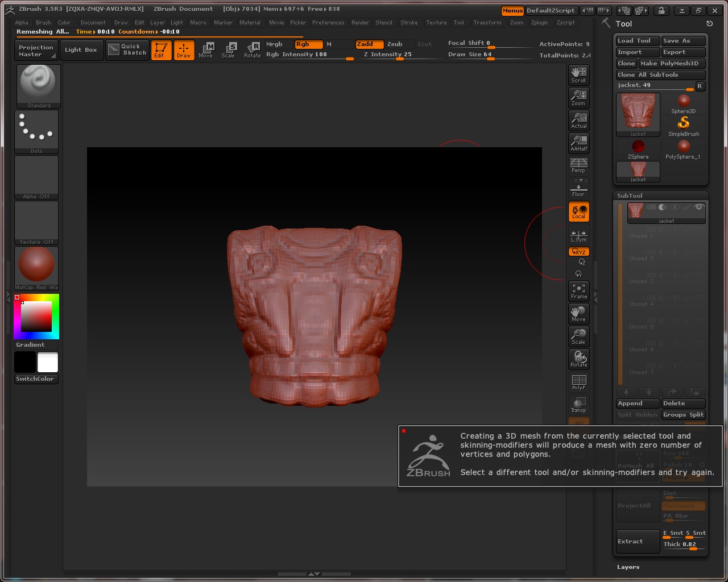Open the Preferences menu
728x582 pixels.
pyautogui.click(x=328, y=23)
